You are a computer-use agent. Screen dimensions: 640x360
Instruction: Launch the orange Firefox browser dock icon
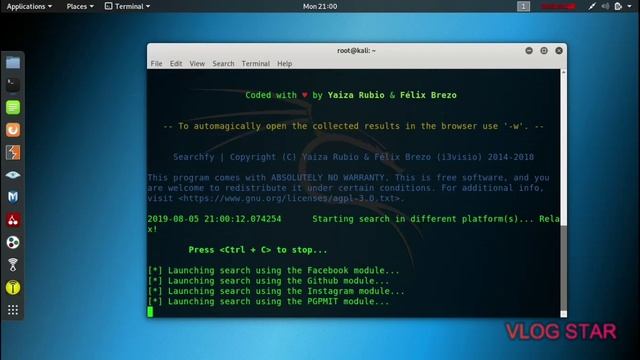[13, 130]
